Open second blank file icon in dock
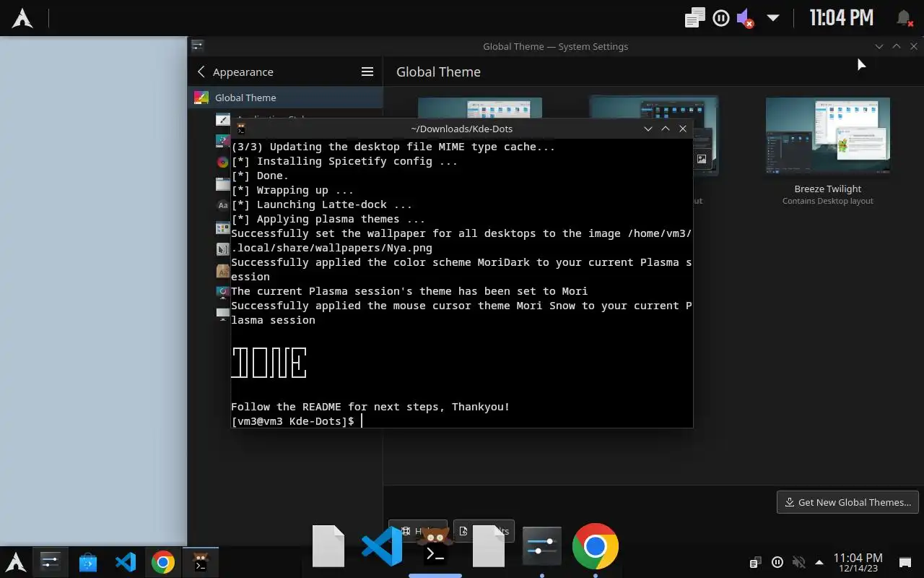 click(x=489, y=546)
